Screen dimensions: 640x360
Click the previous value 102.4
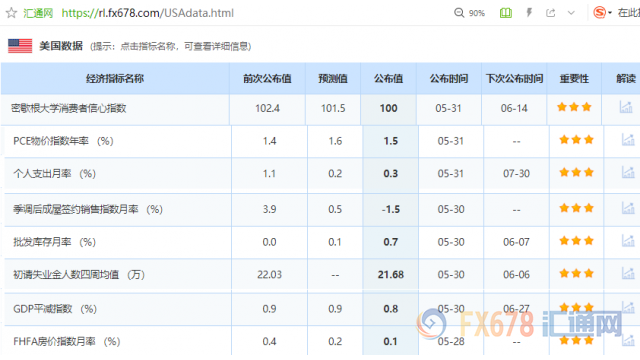click(x=267, y=108)
